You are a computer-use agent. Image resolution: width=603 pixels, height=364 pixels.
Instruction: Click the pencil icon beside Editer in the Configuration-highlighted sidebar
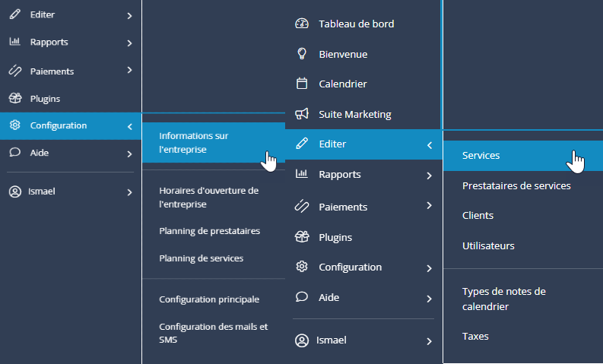pyautogui.click(x=15, y=14)
